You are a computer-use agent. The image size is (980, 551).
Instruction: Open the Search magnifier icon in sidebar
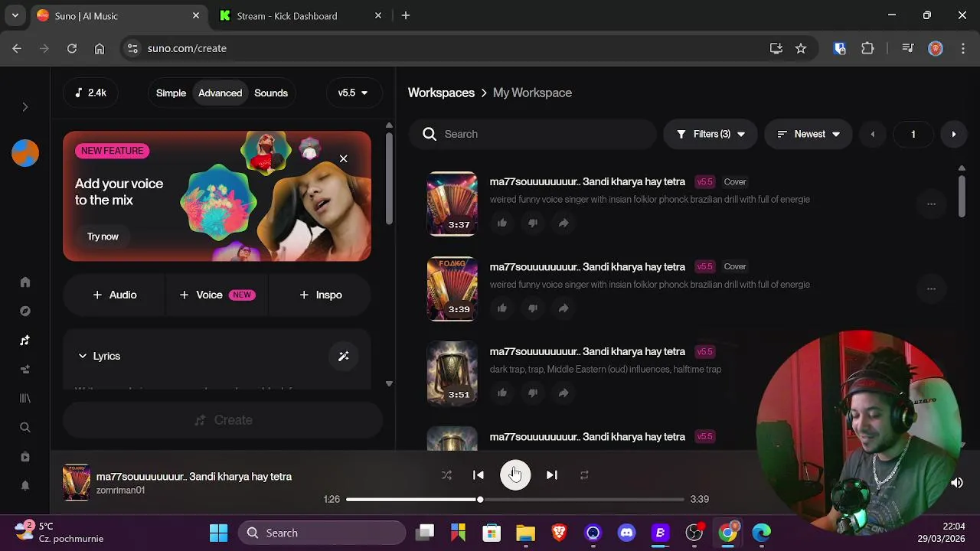pyautogui.click(x=24, y=428)
